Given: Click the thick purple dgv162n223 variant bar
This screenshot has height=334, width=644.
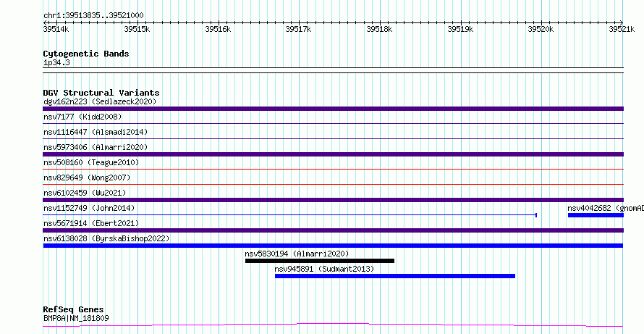Looking at the screenshot, I should tap(333, 109).
